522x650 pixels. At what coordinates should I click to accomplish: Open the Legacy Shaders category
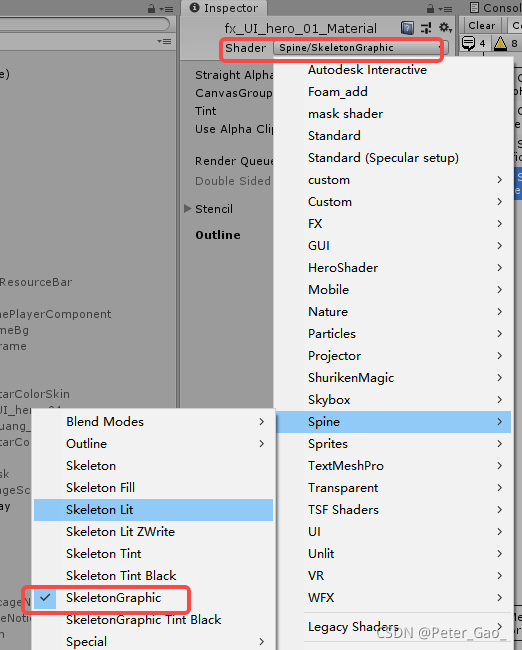click(393, 627)
